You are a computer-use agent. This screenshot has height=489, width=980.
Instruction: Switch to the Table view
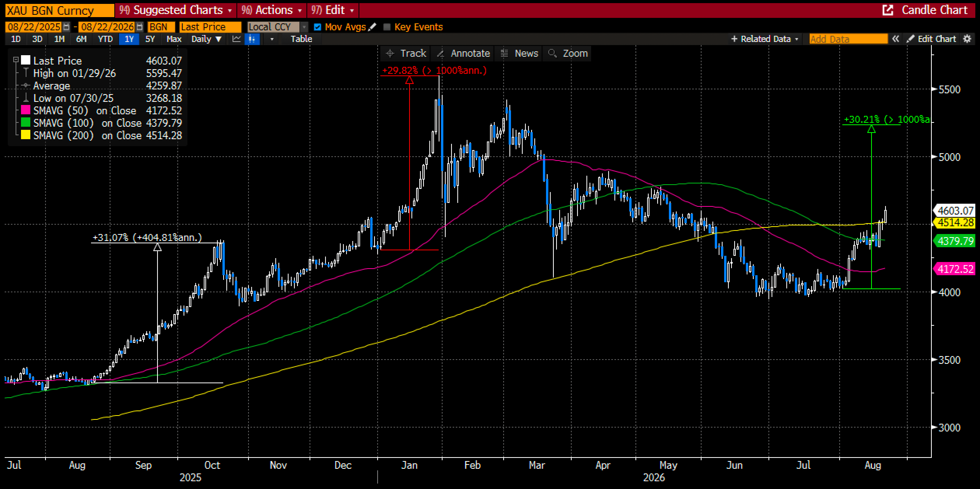(301, 39)
